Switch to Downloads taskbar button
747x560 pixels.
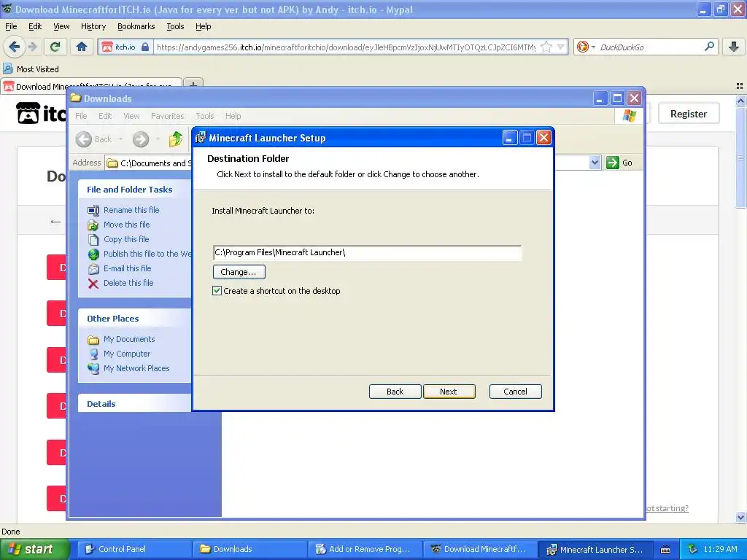click(x=249, y=549)
